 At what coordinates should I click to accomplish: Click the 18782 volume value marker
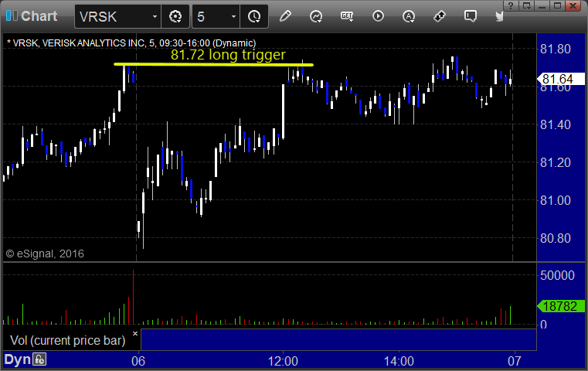pos(561,306)
